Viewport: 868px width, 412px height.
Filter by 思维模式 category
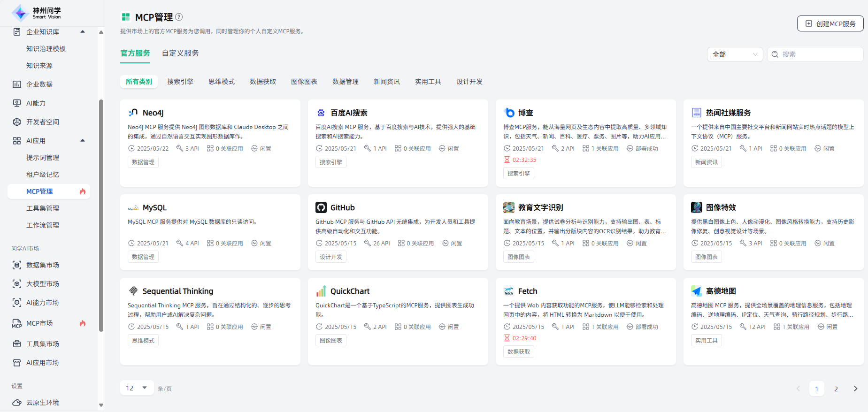(x=222, y=82)
